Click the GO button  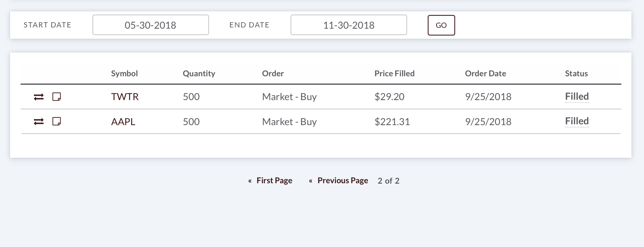(441, 25)
